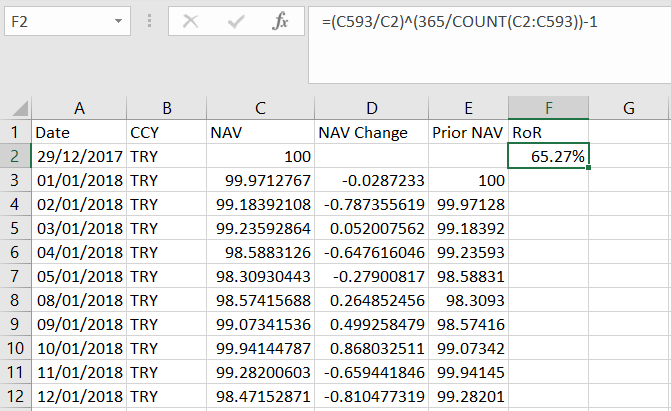The height and width of the screenshot is (411, 671).
Task: Select column C header
Action: click(260, 108)
